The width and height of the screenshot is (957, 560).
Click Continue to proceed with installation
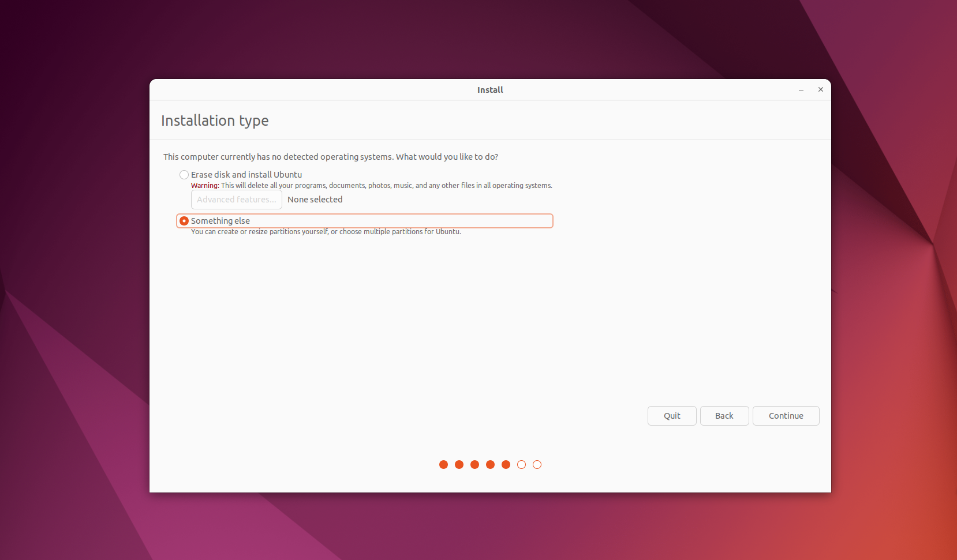786,416
